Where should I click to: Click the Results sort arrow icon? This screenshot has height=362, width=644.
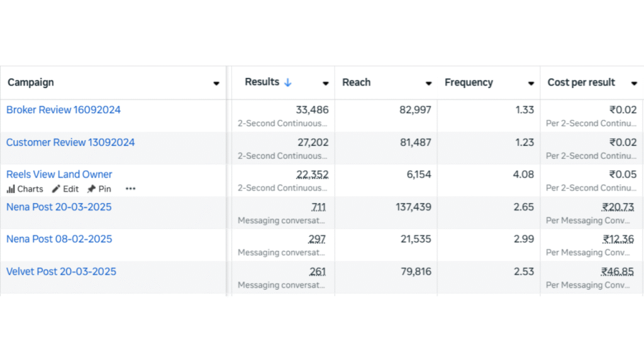point(288,82)
